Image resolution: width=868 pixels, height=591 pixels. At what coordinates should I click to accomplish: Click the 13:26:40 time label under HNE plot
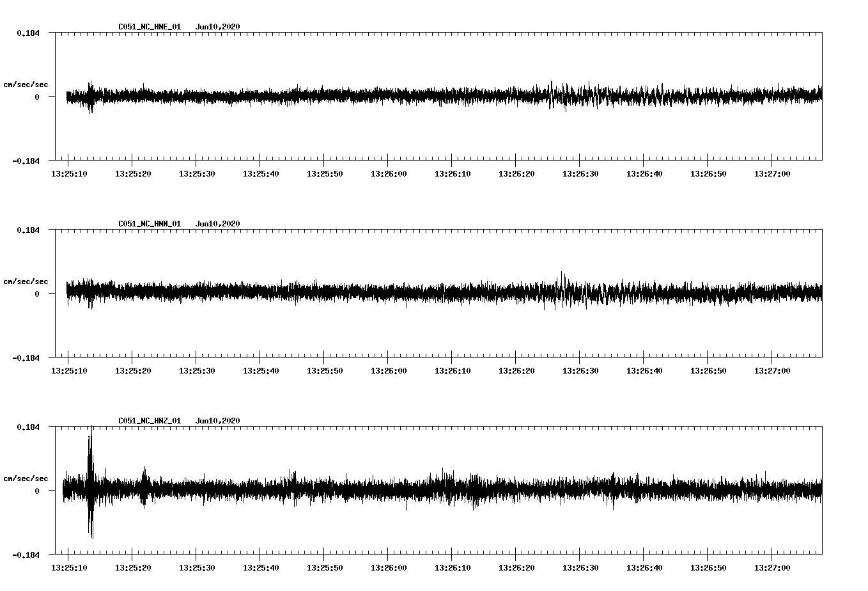point(644,174)
